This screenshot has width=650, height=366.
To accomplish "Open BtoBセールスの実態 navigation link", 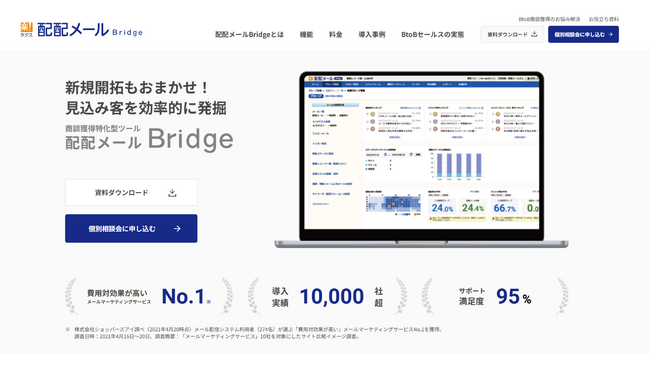I will pyautogui.click(x=432, y=34).
